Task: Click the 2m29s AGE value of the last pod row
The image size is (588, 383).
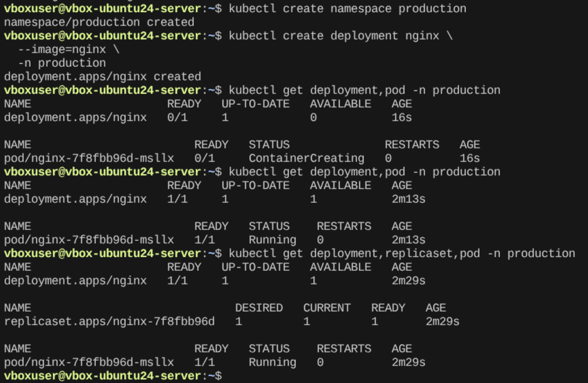Action: point(409,362)
